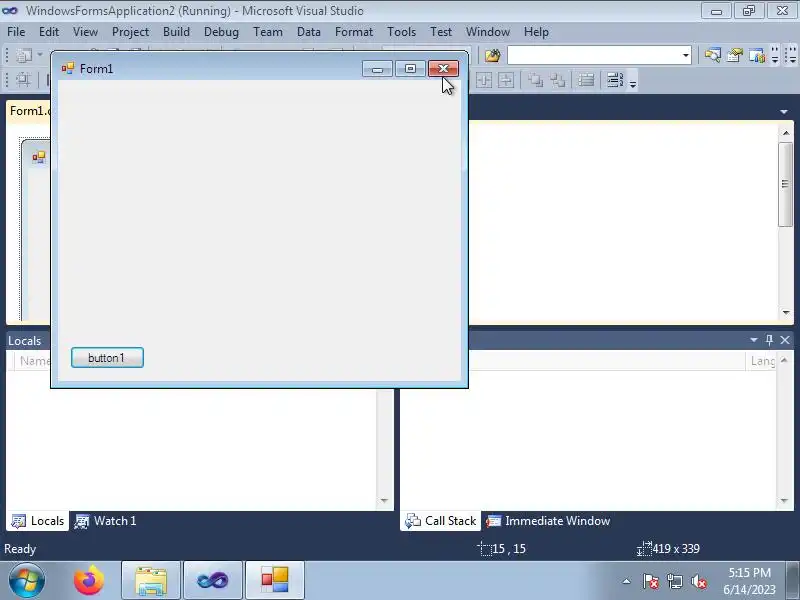
Task: Switch to the Form1 app taskbar icon
Action: tap(275, 581)
